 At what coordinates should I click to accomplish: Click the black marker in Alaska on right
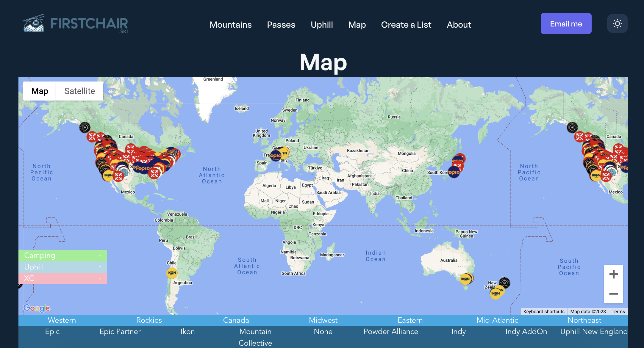point(572,128)
